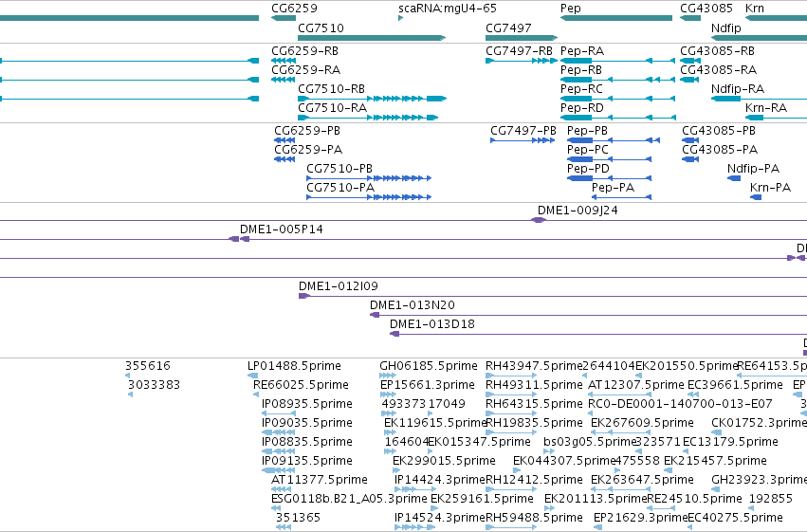This screenshot has height=532, width=807.
Task: Select the CG7497-PB protein label
Action: [523, 131]
